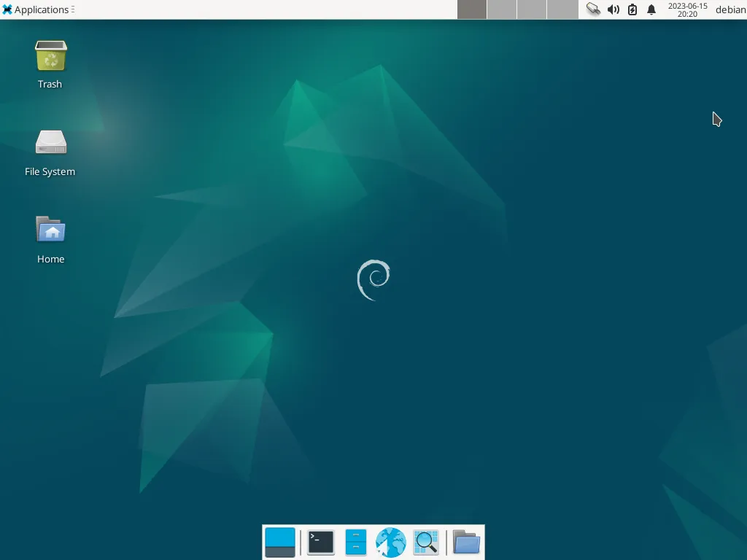Toggle Show Desktop from the dock
The width and height of the screenshot is (747, 560).
click(279, 542)
